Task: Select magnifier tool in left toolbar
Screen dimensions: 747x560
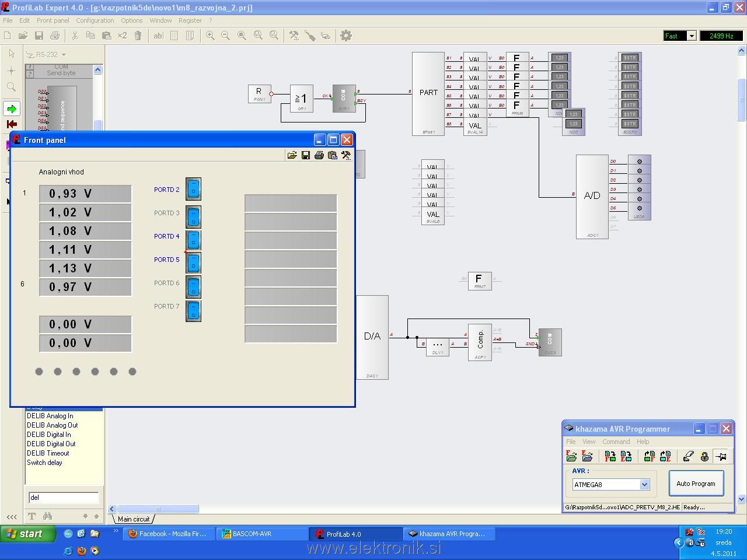Action: point(12,87)
